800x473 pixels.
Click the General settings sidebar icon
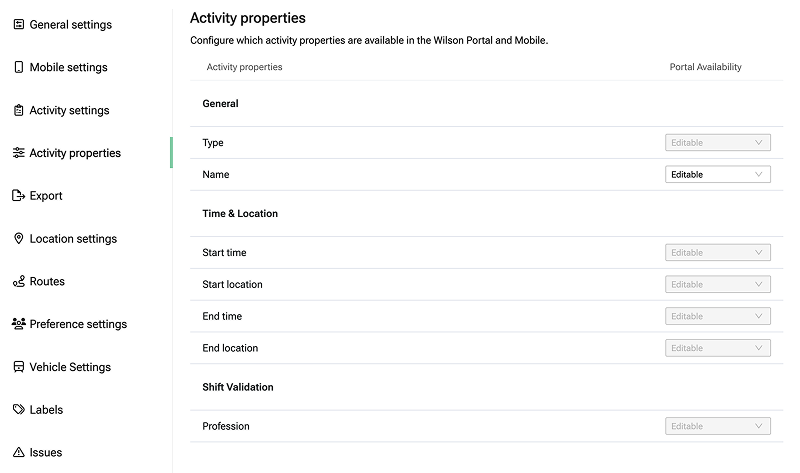[x=18, y=24]
